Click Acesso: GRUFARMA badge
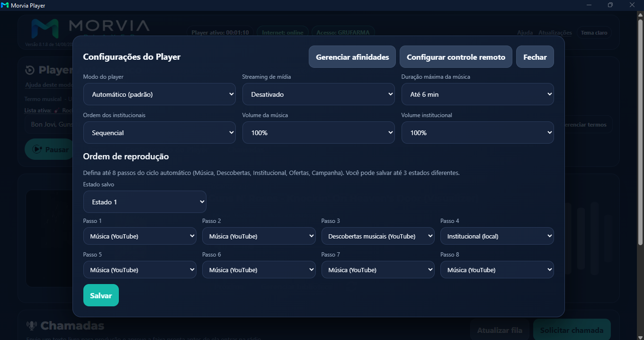Viewport: 644px width, 340px height. [343, 33]
